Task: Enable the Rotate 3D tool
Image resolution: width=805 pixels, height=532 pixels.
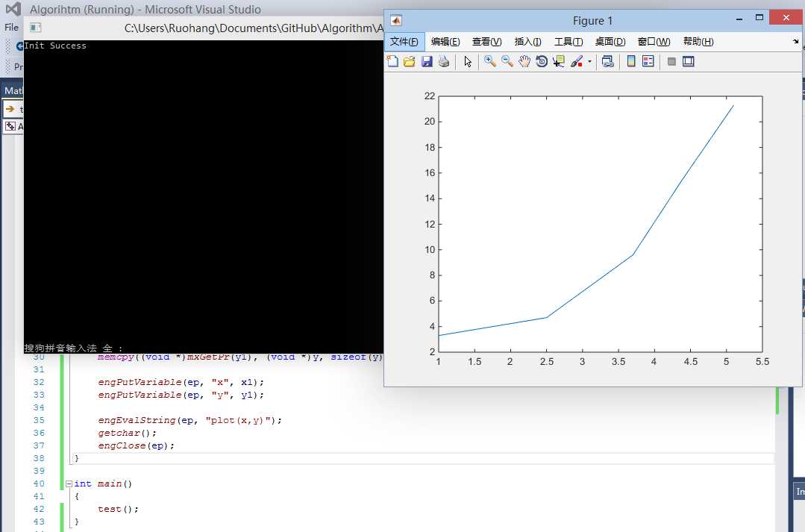Action: pos(541,62)
